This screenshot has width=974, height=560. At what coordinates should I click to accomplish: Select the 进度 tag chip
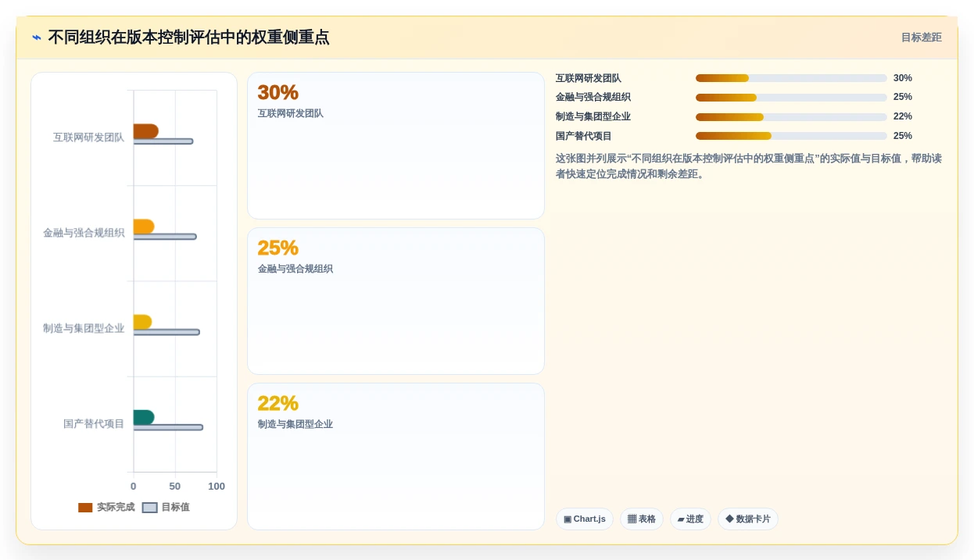pos(690,519)
